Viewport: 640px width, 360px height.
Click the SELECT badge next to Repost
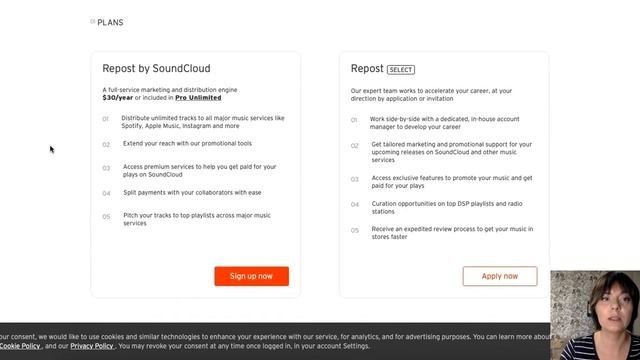[x=401, y=70]
